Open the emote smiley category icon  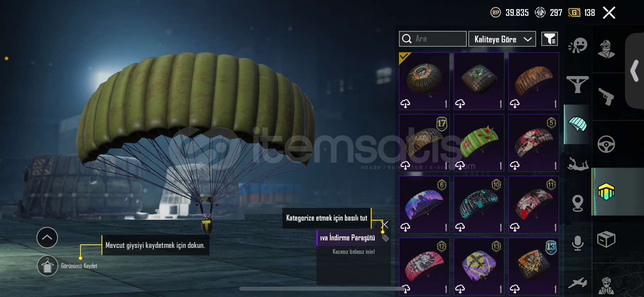click(x=578, y=46)
